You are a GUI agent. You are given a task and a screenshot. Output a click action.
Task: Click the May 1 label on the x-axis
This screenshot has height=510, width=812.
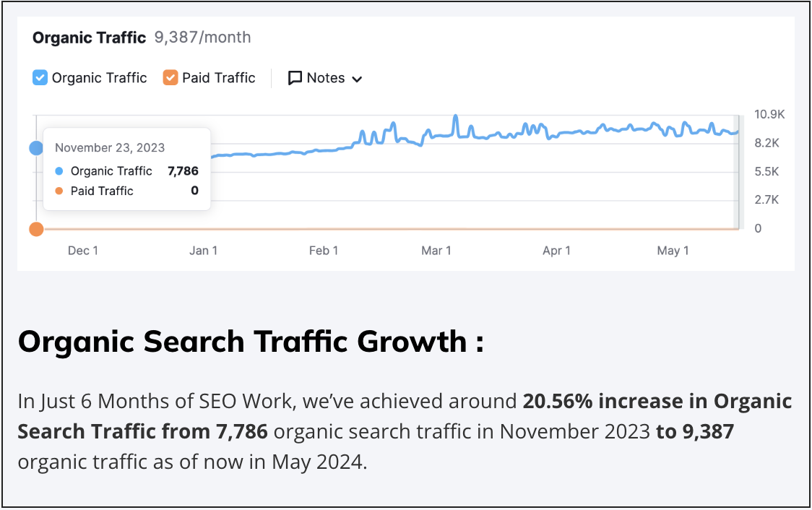point(673,251)
